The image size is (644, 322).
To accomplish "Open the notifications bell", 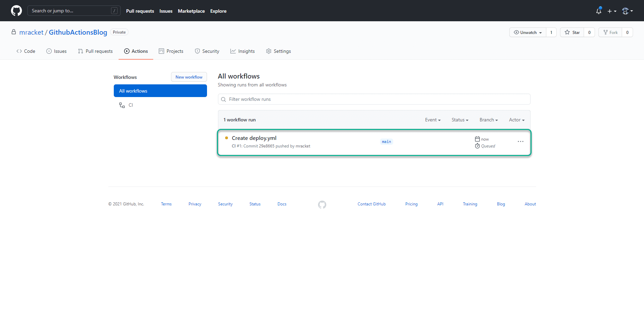I will tap(599, 11).
